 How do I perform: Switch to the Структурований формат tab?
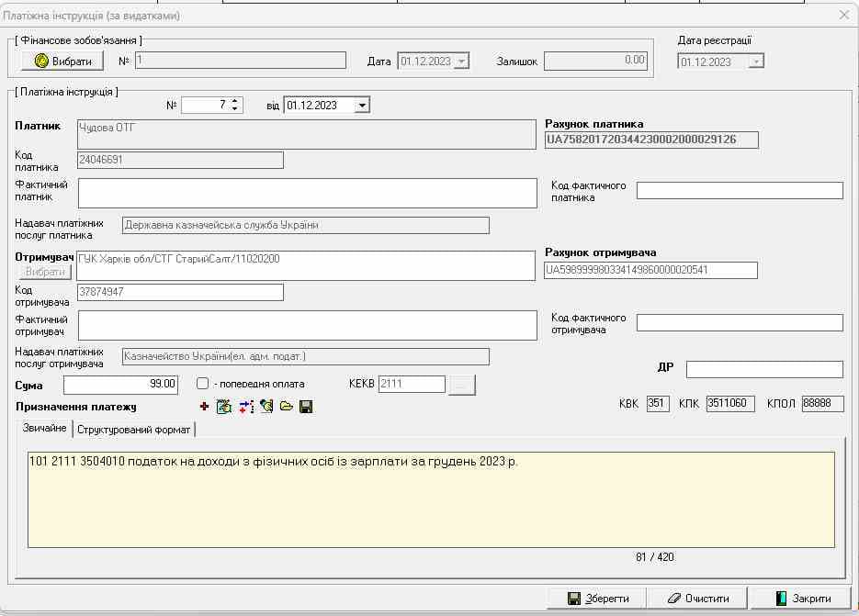pos(133,430)
